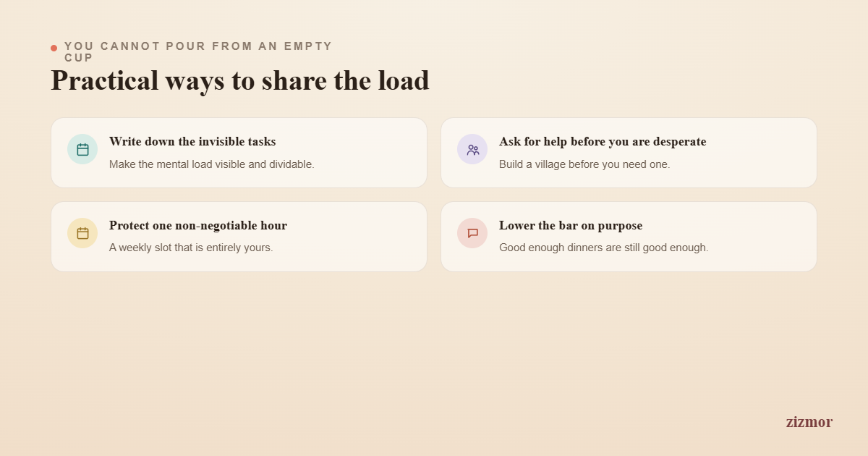This screenshot has width=868, height=456.
Task: Click 'You cannot pour from an empty cup' tagline
Action: tap(199, 52)
